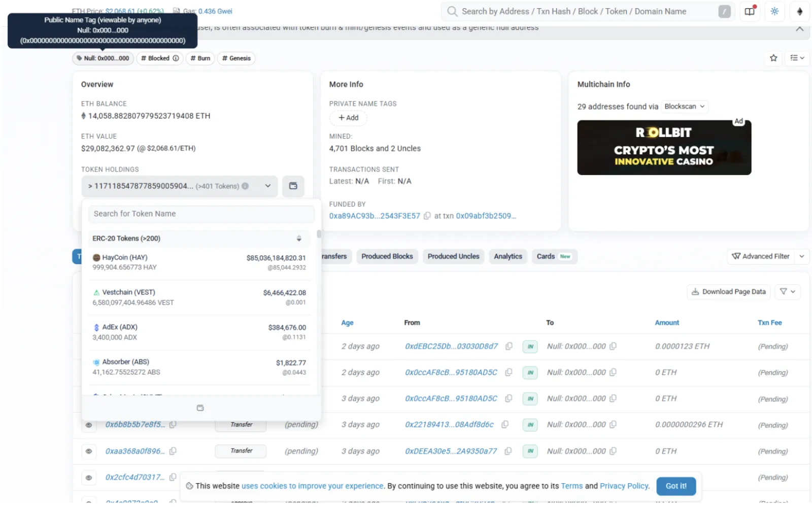Open the Privacy Policy link
Viewport: 812px width, 509px height.
click(x=625, y=487)
